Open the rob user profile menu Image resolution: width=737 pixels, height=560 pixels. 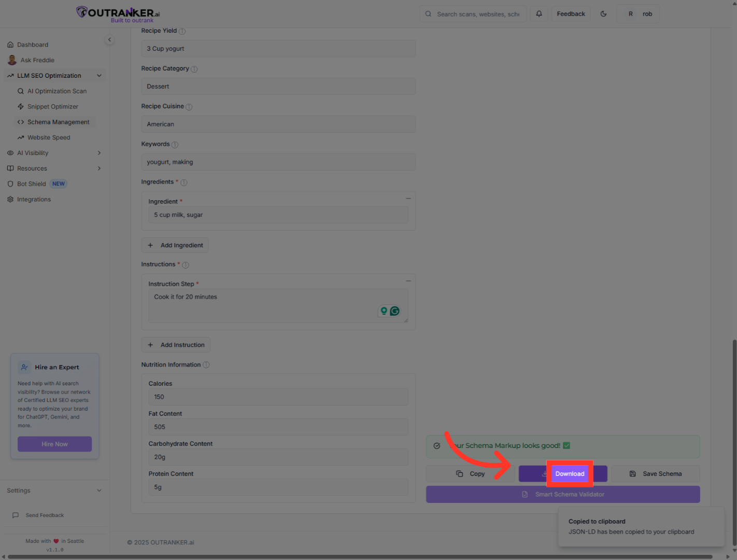click(x=638, y=14)
